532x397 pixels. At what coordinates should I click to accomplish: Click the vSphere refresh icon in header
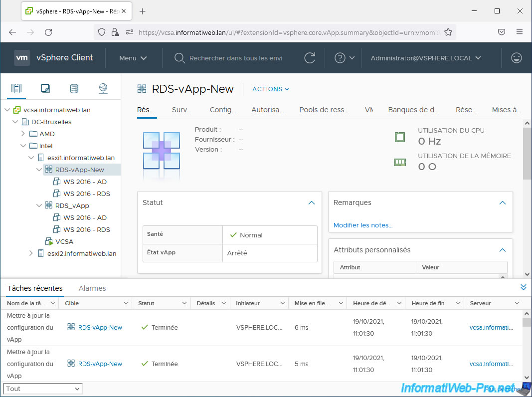click(310, 58)
